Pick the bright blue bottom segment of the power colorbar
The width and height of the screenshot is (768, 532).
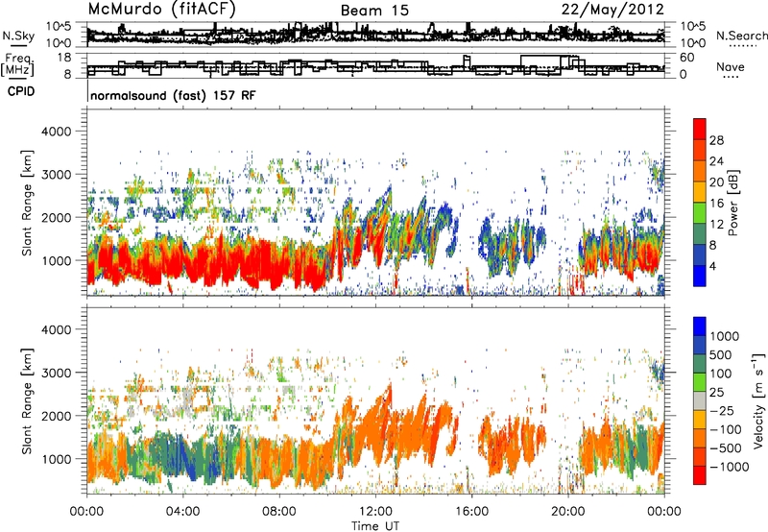700,276
